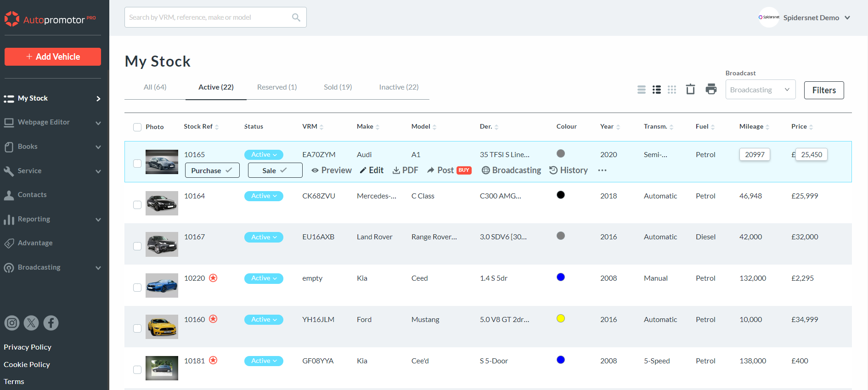Viewport: 868px width, 390px height.
Task: Open the Active status dropdown for Land Rover
Action: [x=264, y=237]
